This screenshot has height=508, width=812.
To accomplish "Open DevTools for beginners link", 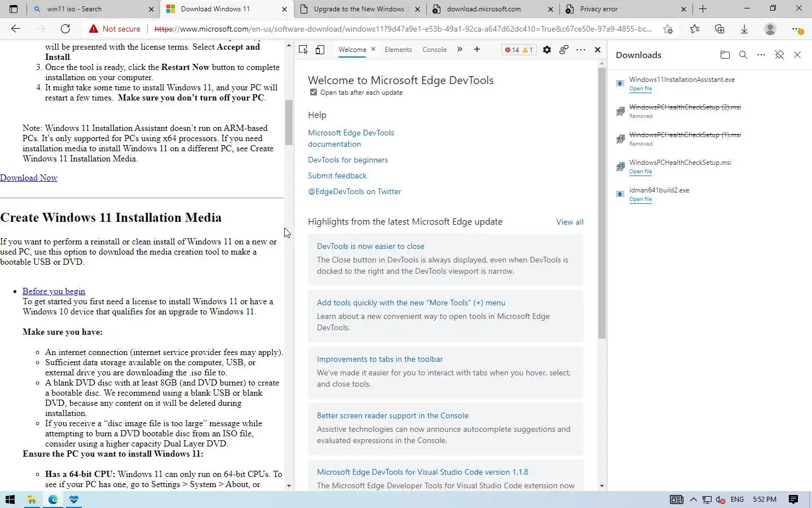I will [348, 160].
